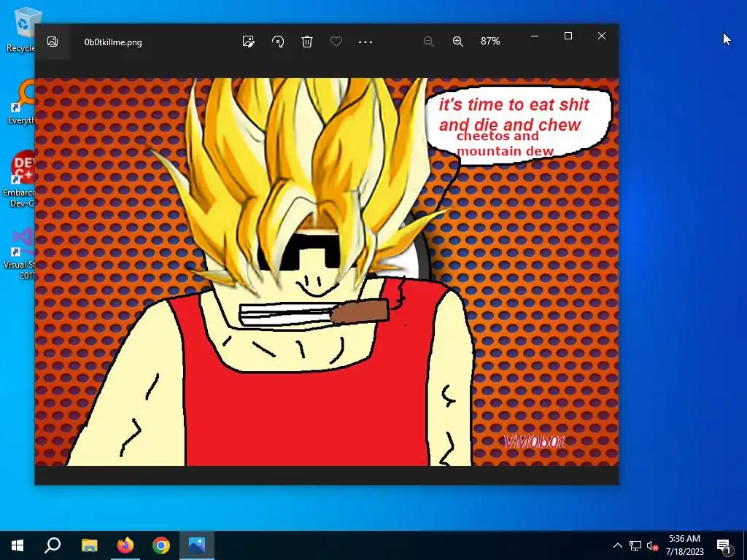This screenshot has width=747, height=560.
Task: Open the Edit image tool in Photos
Action: pyautogui.click(x=248, y=42)
